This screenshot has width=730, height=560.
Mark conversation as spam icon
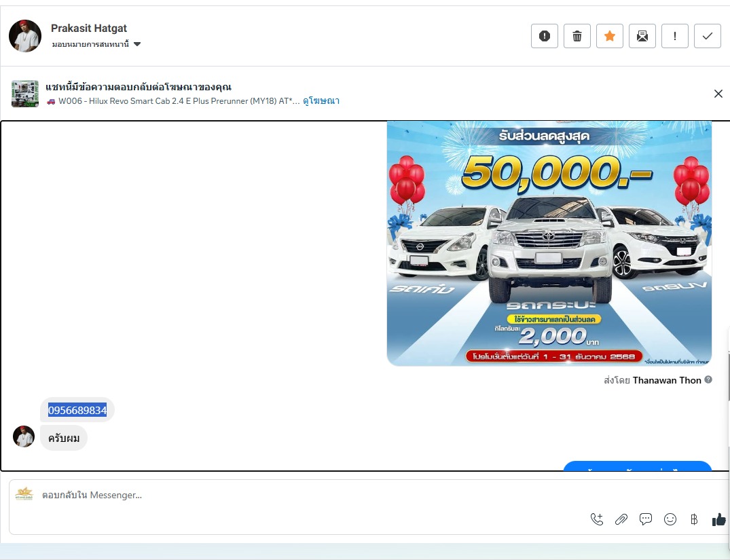(x=544, y=36)
